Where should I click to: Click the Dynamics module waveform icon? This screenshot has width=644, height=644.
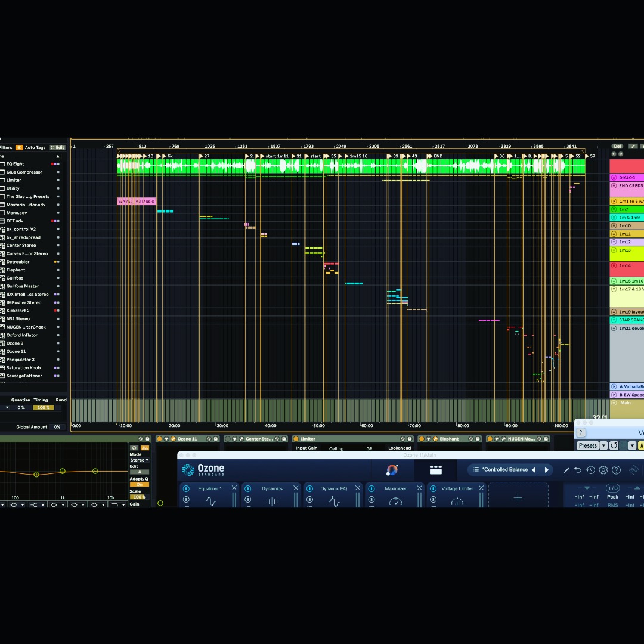tap(272, 501)
